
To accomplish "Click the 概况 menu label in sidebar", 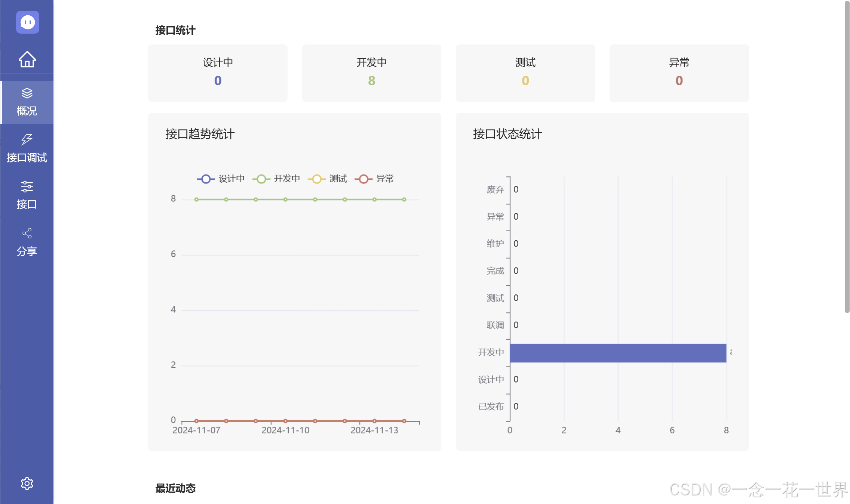I will tap(27, 111).
